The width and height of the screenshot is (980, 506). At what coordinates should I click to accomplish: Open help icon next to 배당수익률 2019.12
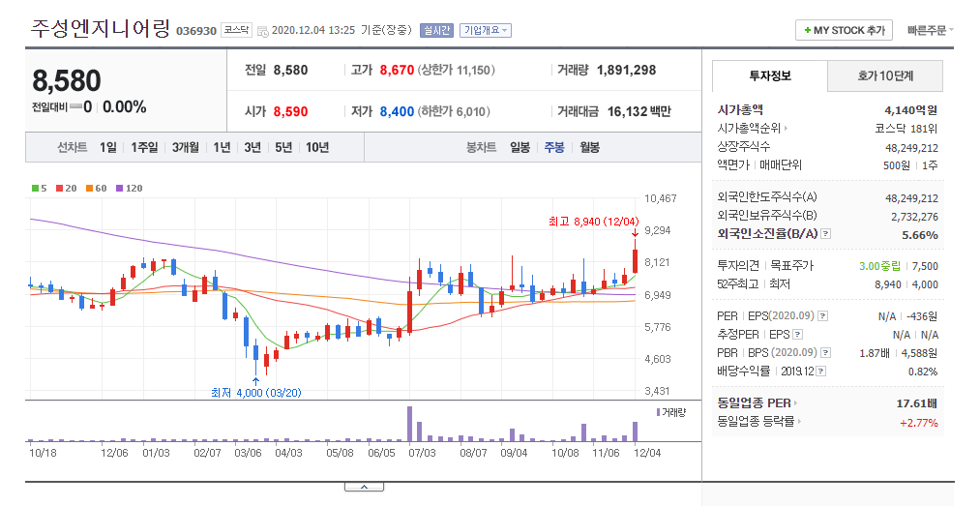coord(821,372)
